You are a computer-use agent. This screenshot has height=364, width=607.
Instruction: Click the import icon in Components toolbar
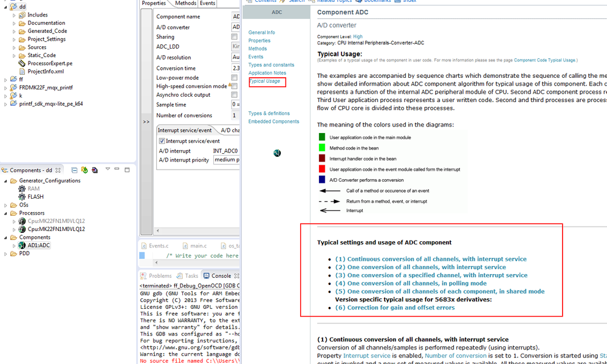click(x=94, y=170)
